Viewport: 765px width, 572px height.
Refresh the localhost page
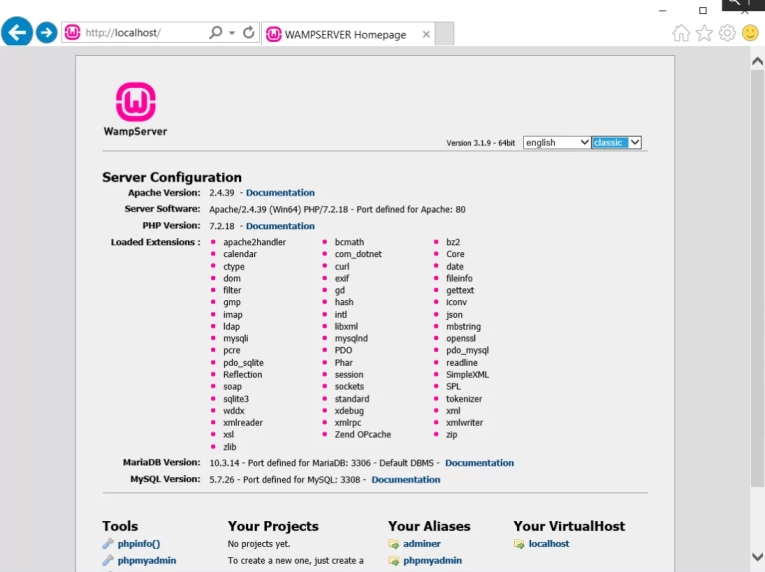click(249, 33)
